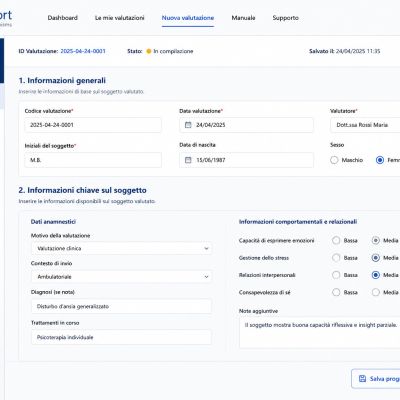Set Capacità di esprimere emozioni to Media
The width and height of the screenshot is (400, 400).
coord(376,240)
